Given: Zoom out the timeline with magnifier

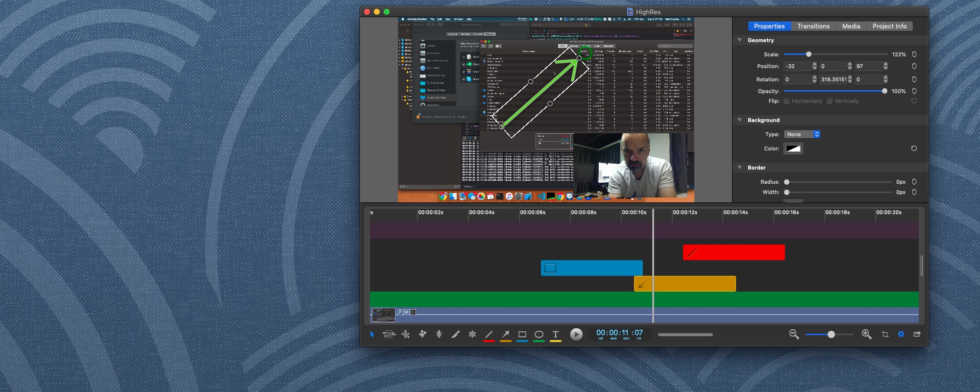Looking at the screenshot, I should 794,334.
